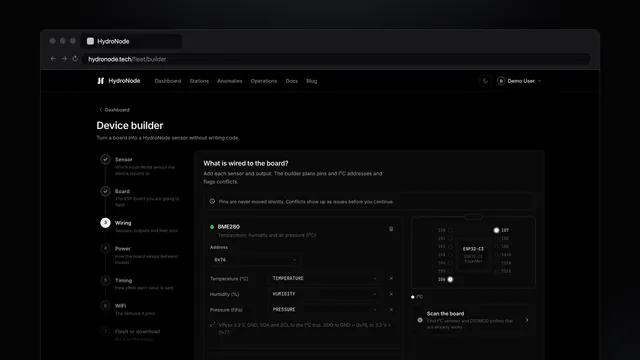Open the Demo User account menu
This screenshot has height=360, width=640.
coord(519,81)
